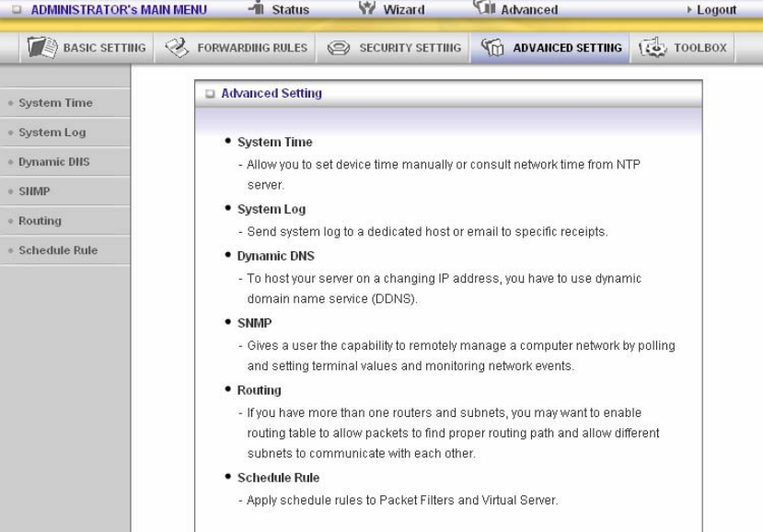Viewport: 763px width, 532px height.
Task: Open the Security Setting tab
Action: [x=394, y=48]
